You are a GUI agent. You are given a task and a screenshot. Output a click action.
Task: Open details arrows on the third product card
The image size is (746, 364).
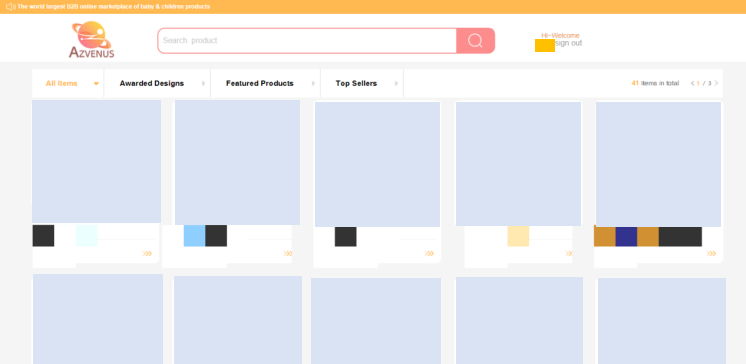(429, 254)
